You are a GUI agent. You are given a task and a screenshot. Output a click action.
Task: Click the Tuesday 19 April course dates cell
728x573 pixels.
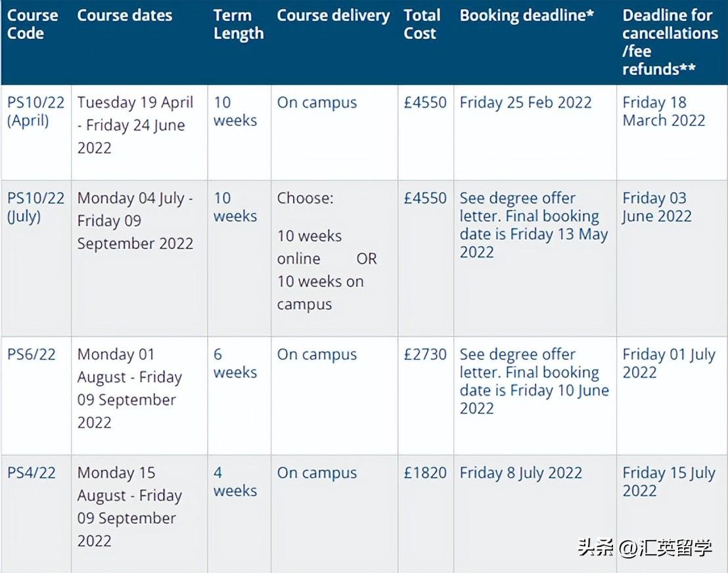click(x=135, y=125)
